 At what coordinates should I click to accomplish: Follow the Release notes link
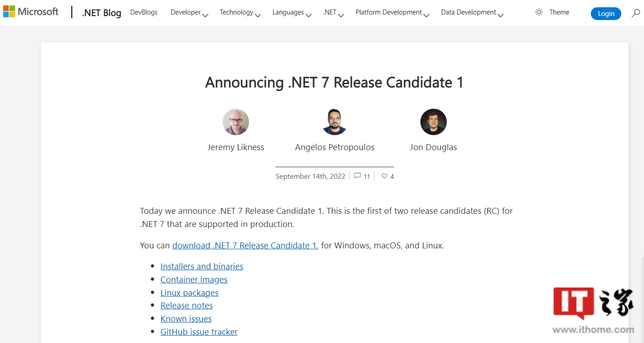pos(187,306)
